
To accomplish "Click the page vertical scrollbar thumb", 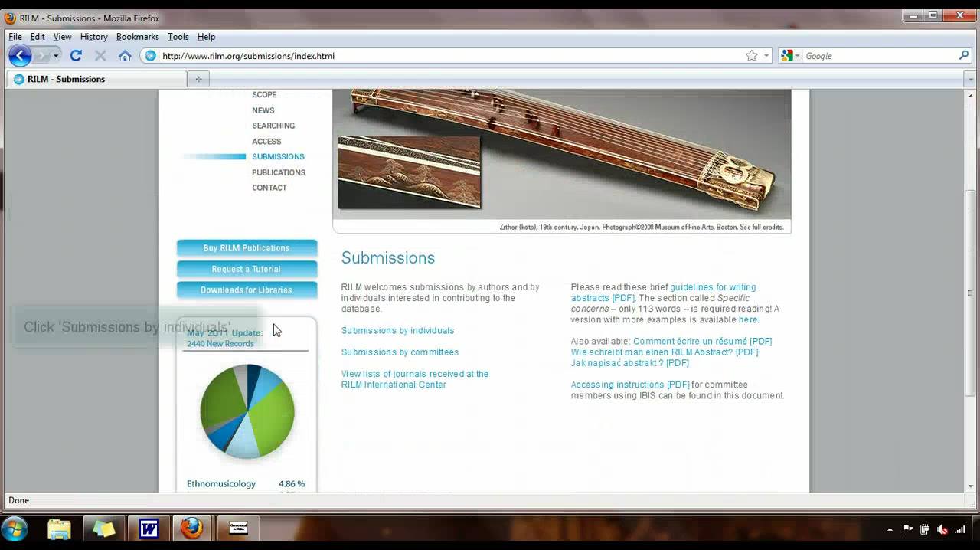I will 970,292.
